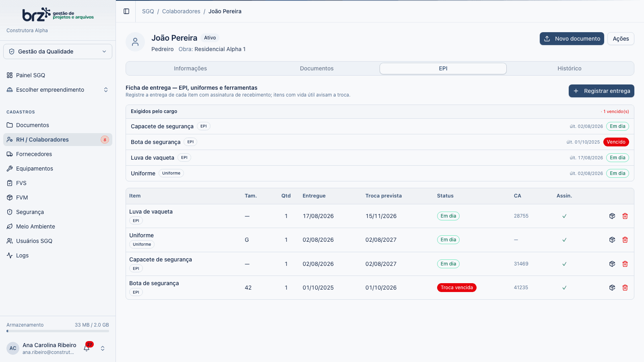This screenshot has height=362, width=644.
Task: Open Usuários SGQ page
Action: 58,241
